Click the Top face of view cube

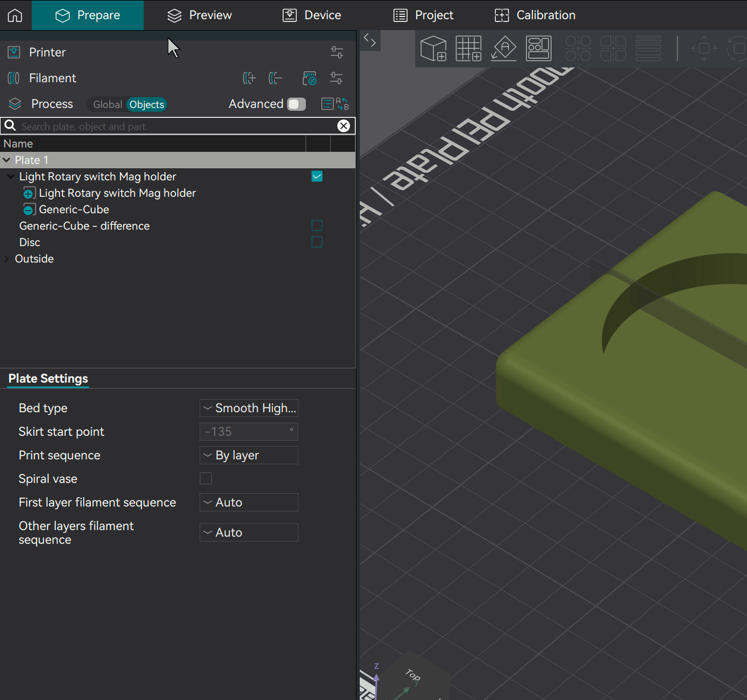413,675
